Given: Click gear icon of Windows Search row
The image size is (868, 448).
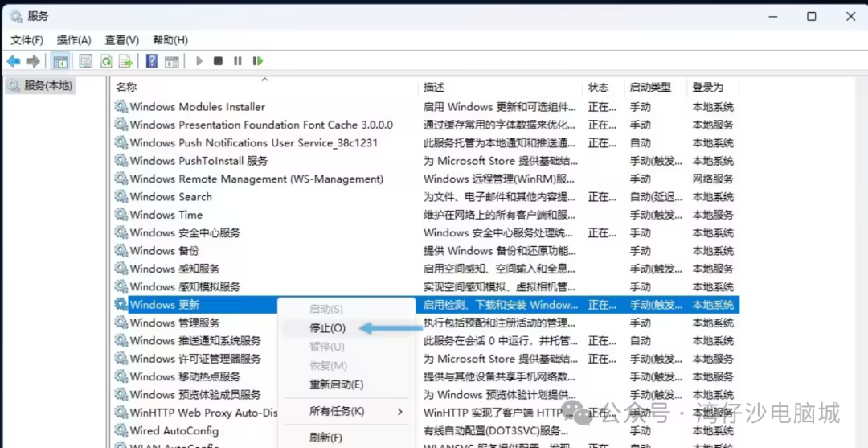Looking at the screenshot, I should click(x=121, y=196).
